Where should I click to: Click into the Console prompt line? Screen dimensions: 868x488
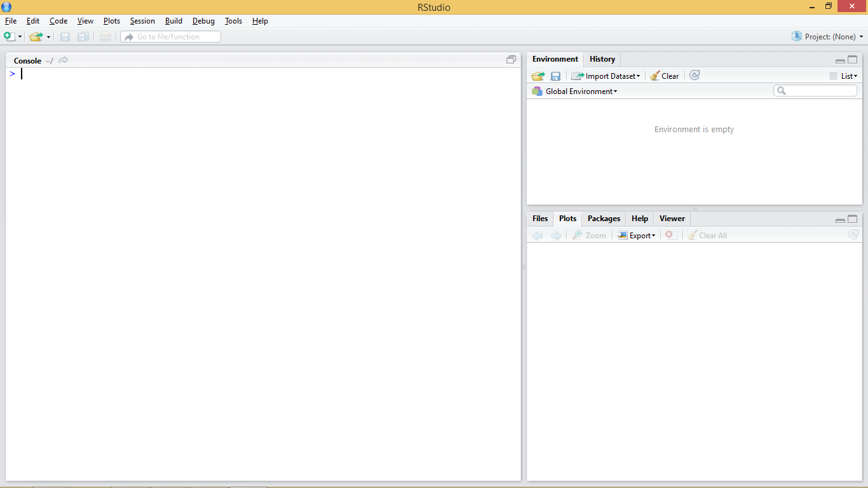coord(263,74)
